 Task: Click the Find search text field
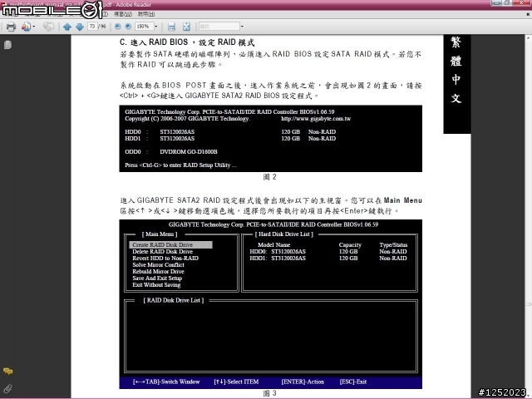pyautogui.click(x=219, y=26)
